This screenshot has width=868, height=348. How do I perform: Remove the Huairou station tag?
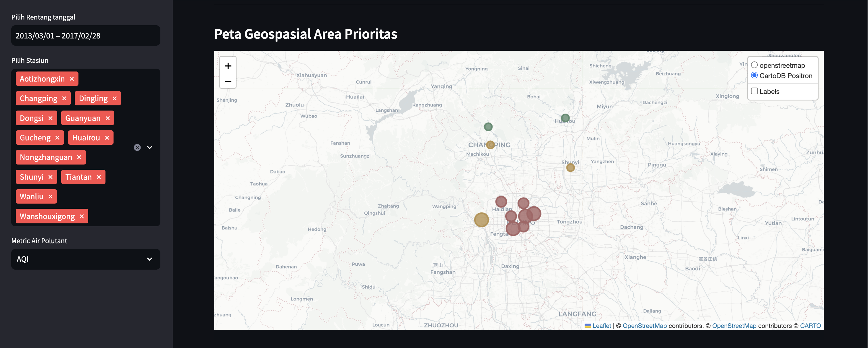pyautogui.click(x=107, y=138)
